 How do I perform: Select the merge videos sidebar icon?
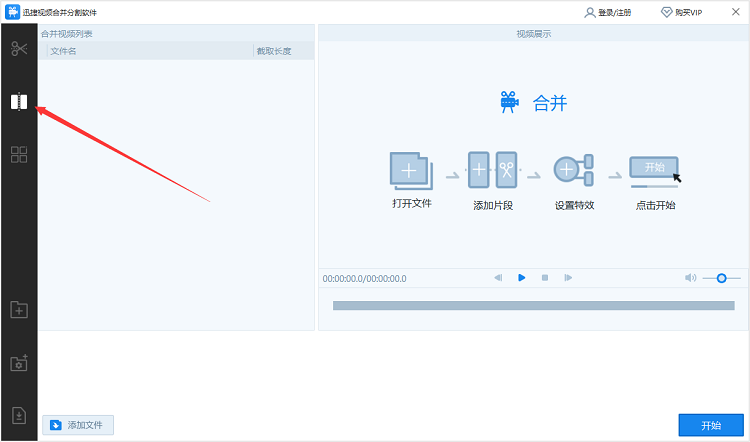(19, 101)
